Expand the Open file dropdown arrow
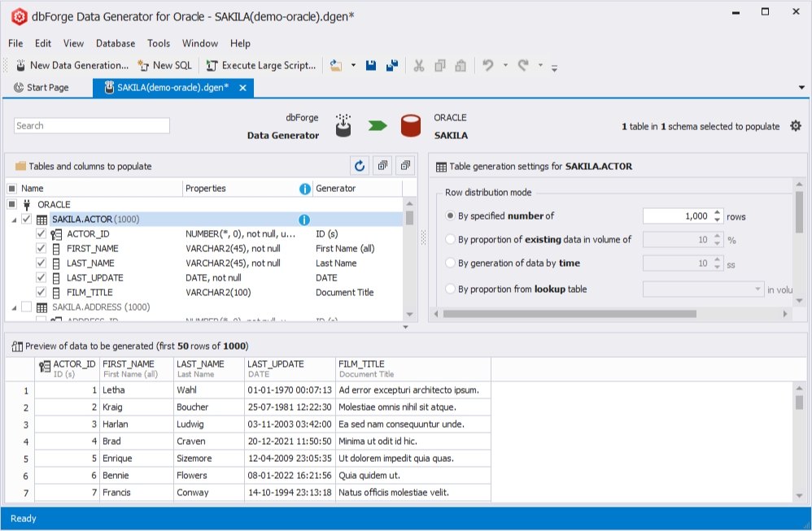 (353, 65)
